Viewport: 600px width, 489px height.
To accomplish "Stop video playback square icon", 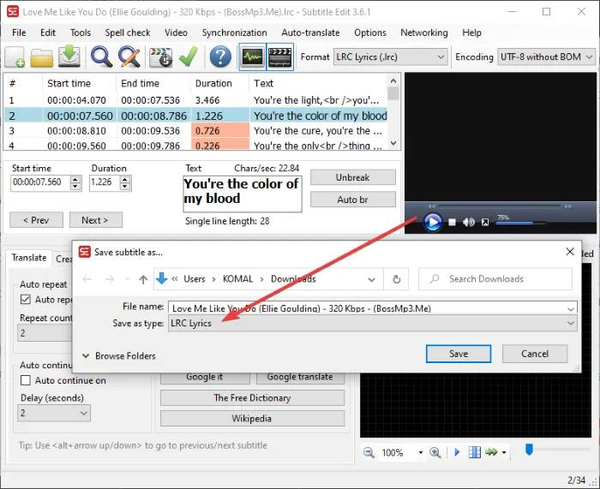I will 452,222.
